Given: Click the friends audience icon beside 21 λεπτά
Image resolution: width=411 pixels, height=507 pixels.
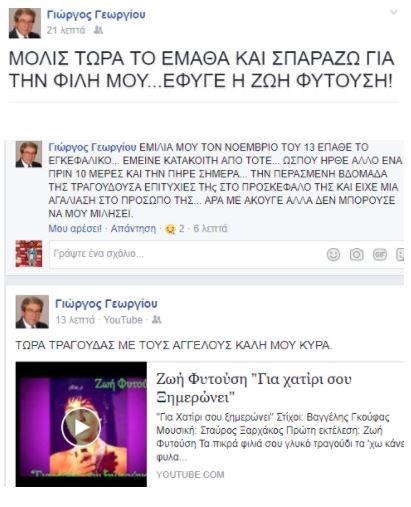Looking at the screenshot, I should click(x=98, y=30).
